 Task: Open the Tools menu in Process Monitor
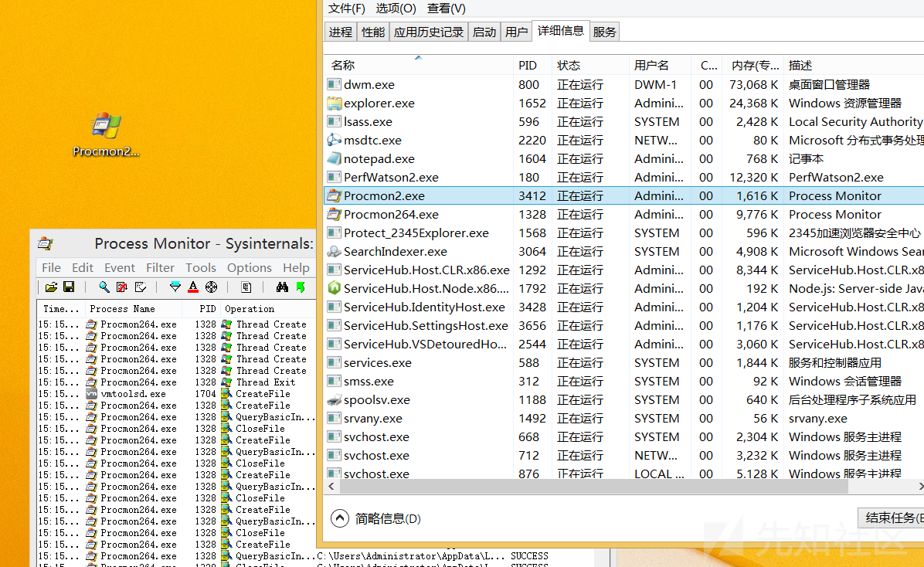click(201, 267)
